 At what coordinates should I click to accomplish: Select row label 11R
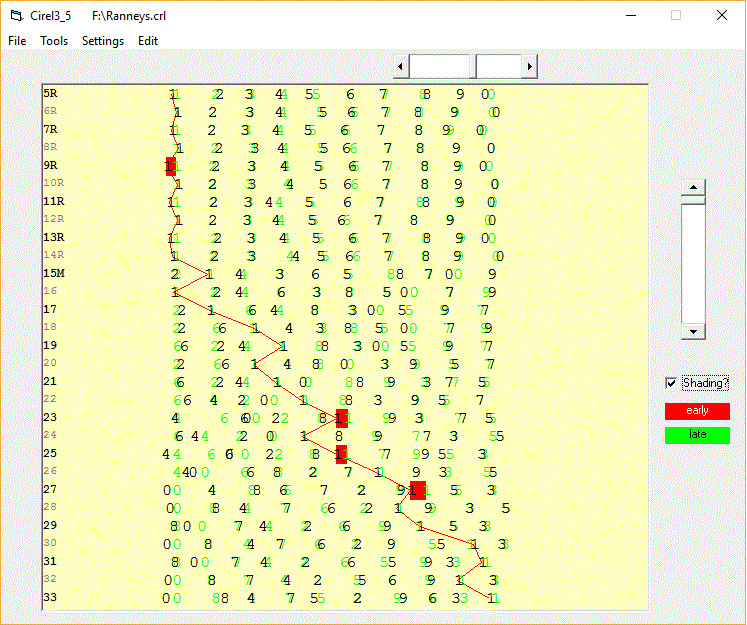(x=54, y=202)
